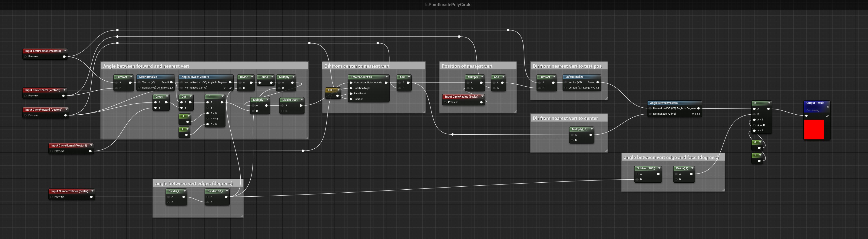Click the red preview swatch in Output Result

coord(814,130)
